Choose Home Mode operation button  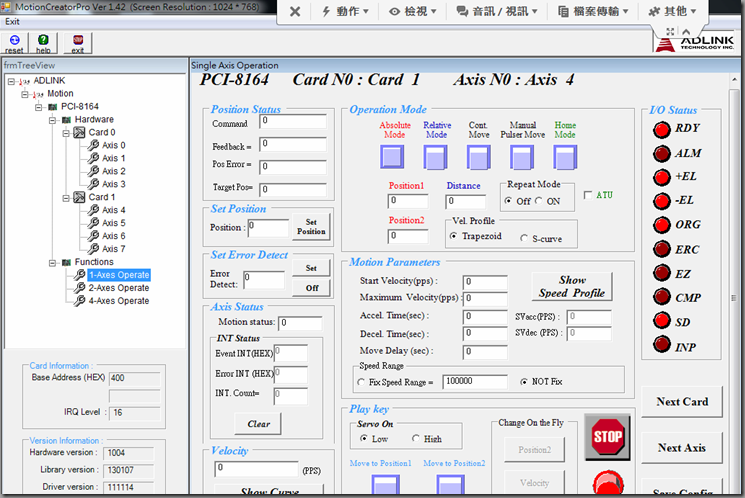pos(565,158)
